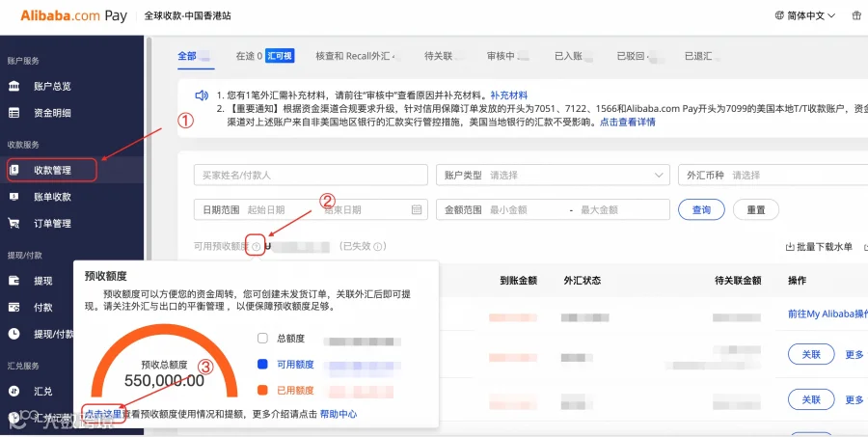The width and height of the screenshot is (868, 437).
Task: Click the 查询 button
Action: pyautogui.click(x=701, y=210)
